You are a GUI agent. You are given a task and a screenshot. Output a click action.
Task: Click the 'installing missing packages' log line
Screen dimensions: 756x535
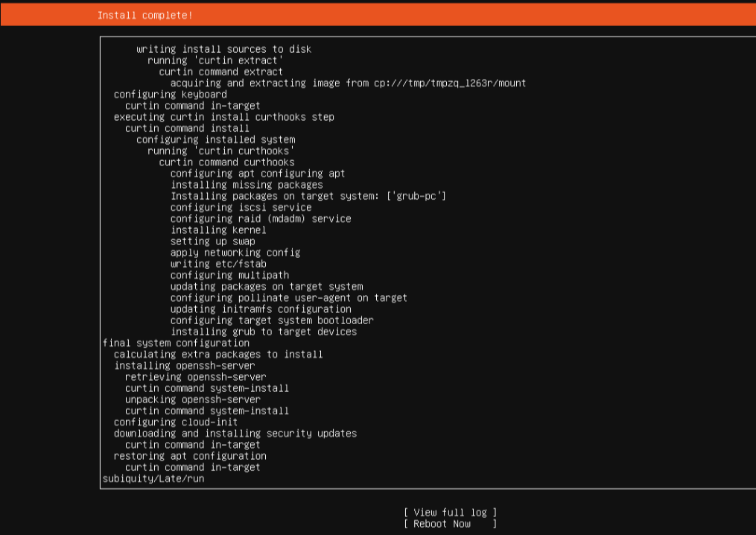click(x=247, y=185)
